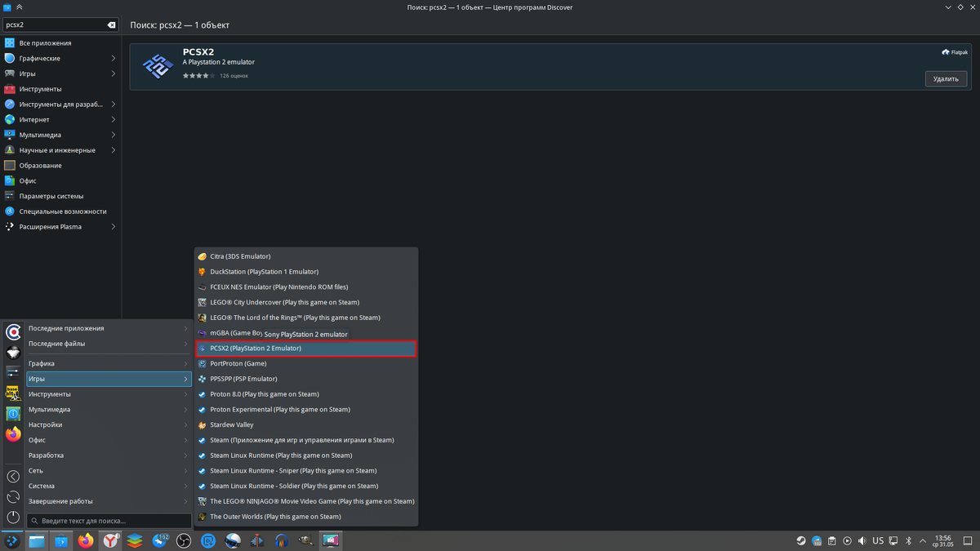Screen dimensions: 980x551
Task: Open Специальные возможности in Discover
Action: [60, 211]
